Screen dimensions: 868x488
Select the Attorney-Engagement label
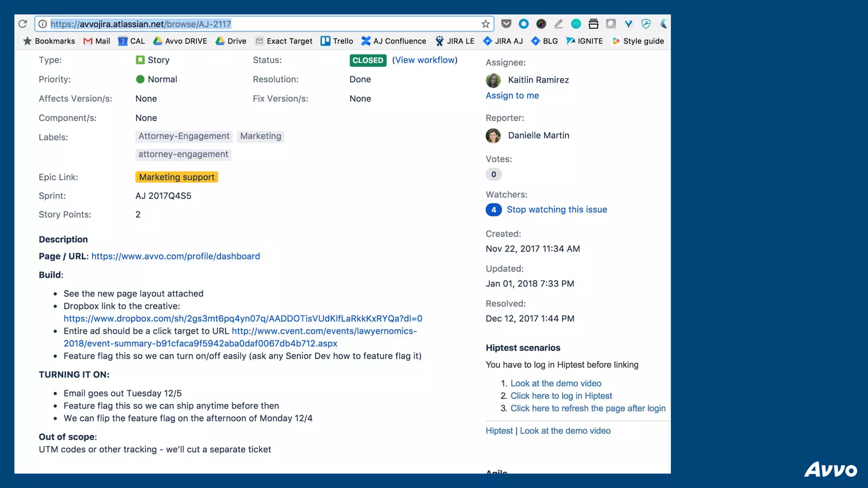(x=184, y=136)
